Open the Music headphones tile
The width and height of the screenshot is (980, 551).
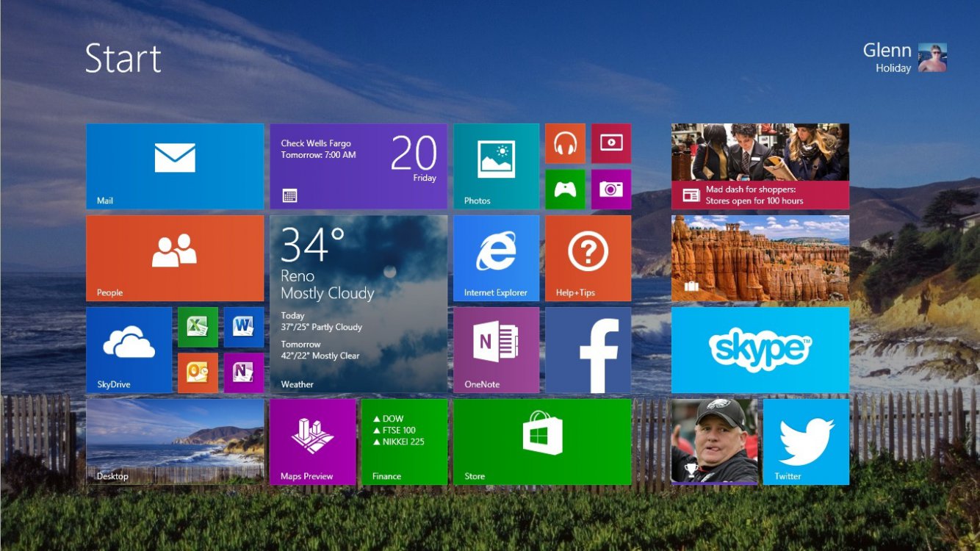565,143
